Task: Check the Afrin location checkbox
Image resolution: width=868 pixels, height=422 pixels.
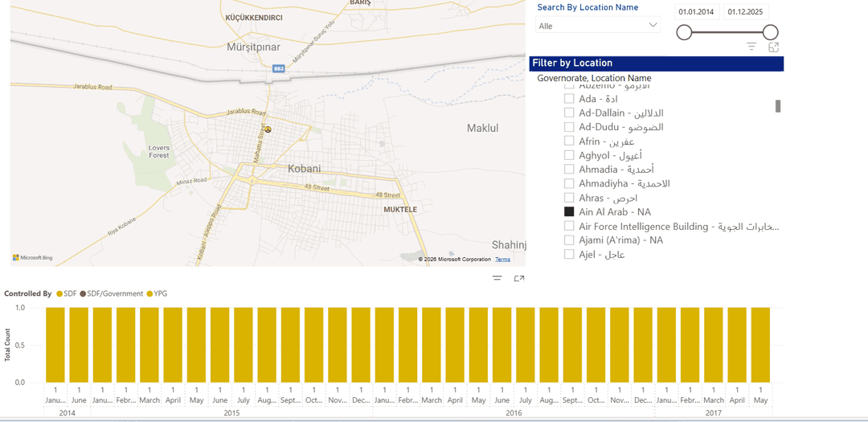Action: [x=569, y=141]
